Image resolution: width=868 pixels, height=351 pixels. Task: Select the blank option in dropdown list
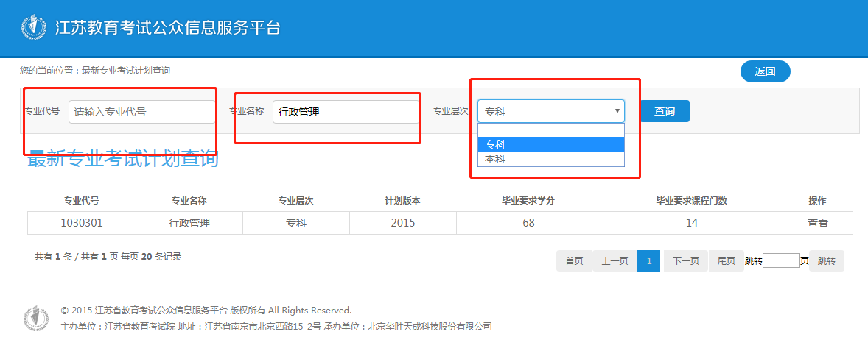[551, 130]
